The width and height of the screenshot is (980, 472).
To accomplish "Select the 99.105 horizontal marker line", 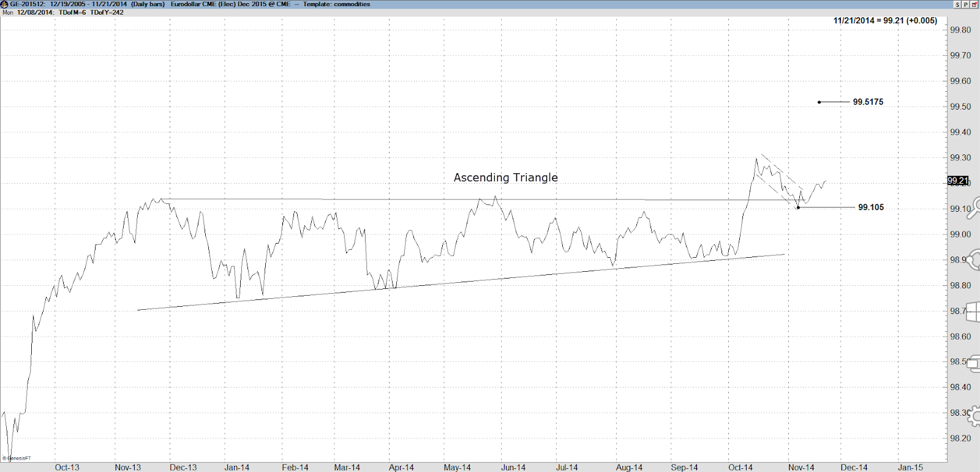I will 826,208.
